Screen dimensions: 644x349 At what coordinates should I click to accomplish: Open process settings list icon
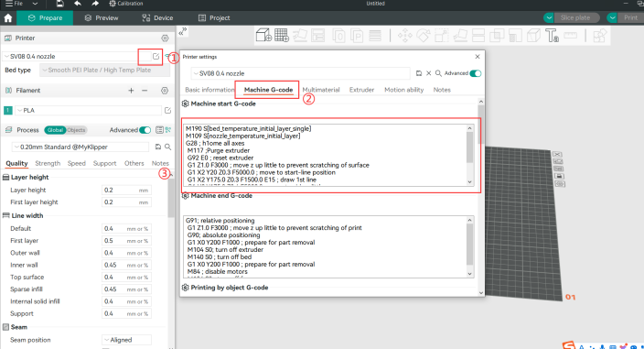pyautogui.click(x=159, y=130)
